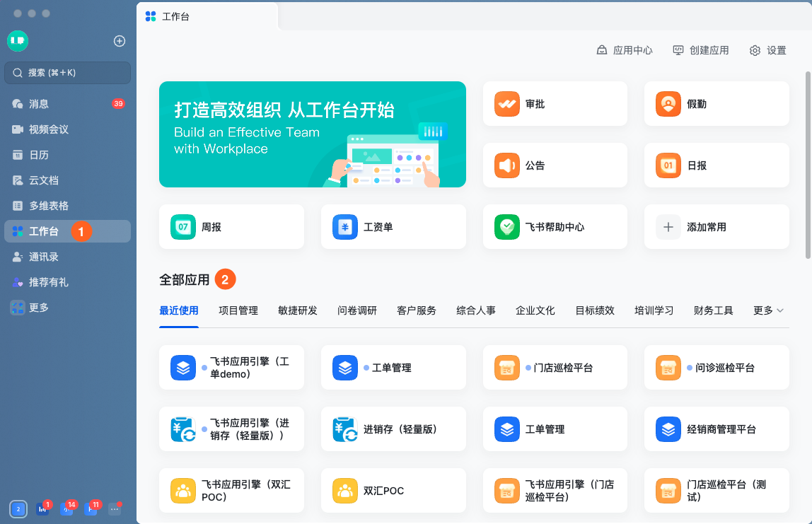812x524 pixels.
Task: Open 飞书应用引擎（工单demo）app card
Action: click(x=231, y=368)
